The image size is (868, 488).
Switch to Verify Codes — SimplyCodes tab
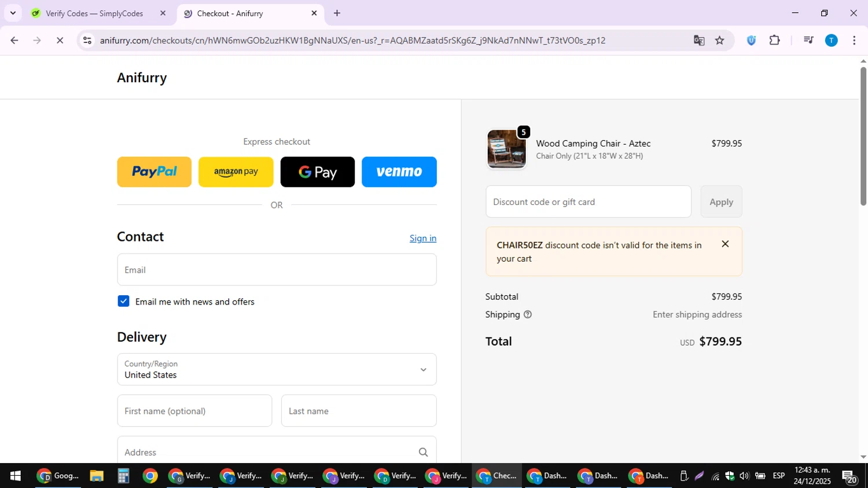coord(95,13)
